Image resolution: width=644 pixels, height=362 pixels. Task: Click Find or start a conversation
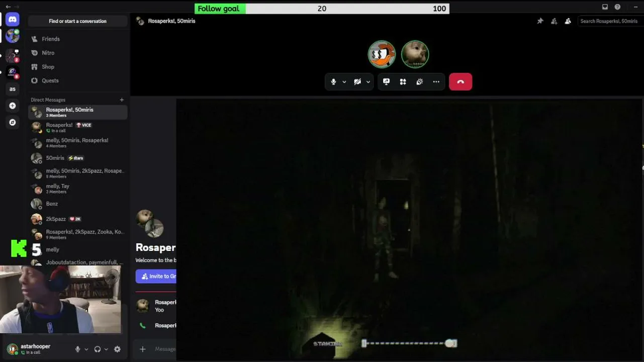tap(78, 21)
